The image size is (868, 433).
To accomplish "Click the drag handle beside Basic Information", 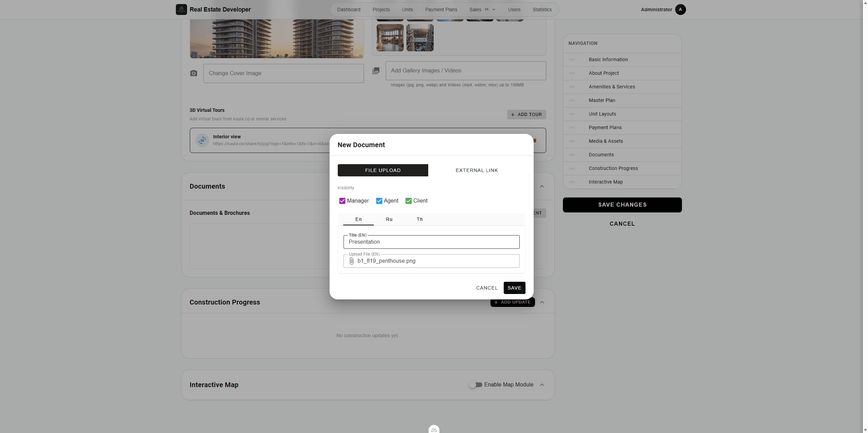I will click(572, 59).
